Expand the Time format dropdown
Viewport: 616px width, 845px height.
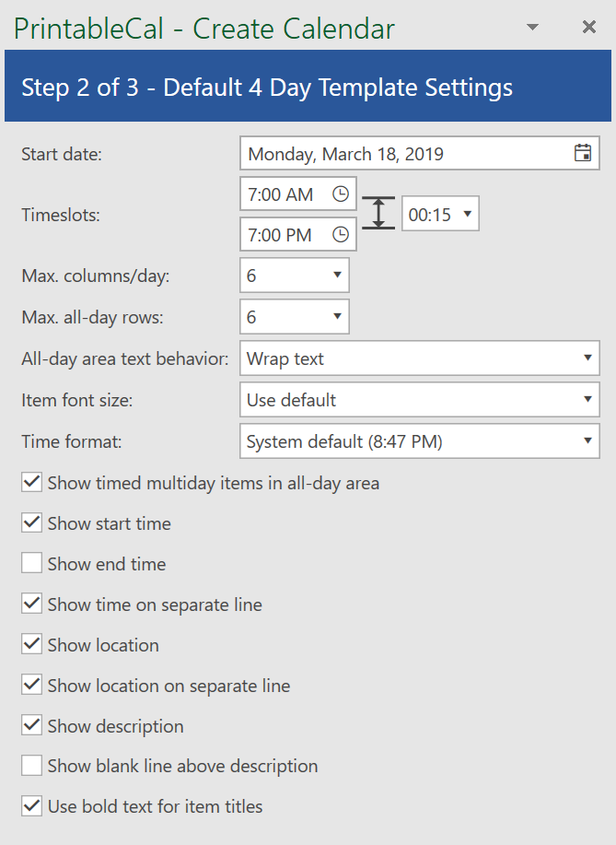[x=419, y=441]
